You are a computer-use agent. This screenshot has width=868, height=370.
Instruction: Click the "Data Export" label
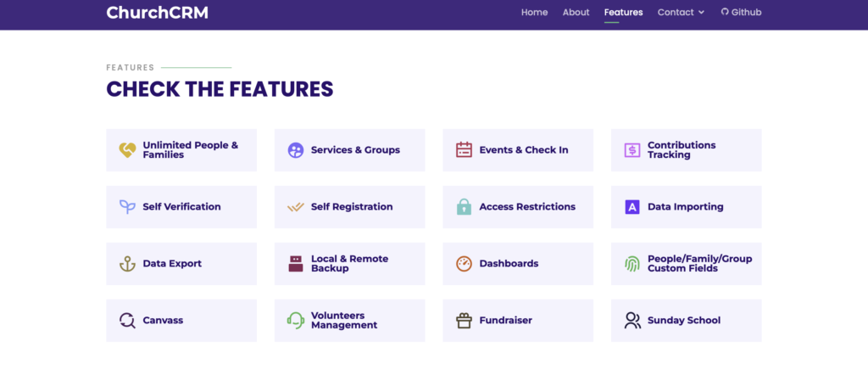click(x=172, y=264)
